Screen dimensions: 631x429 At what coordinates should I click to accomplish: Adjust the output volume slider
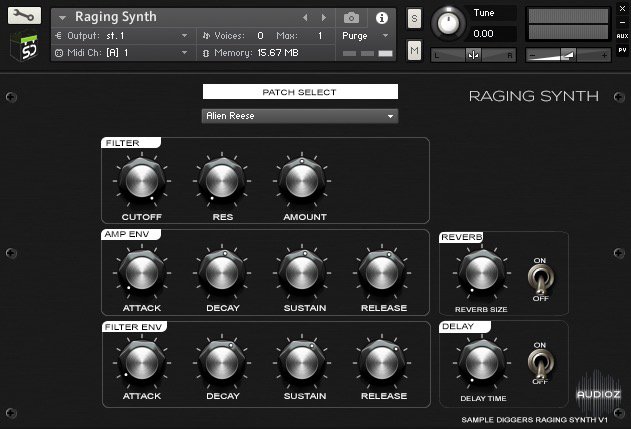[568, 55]
